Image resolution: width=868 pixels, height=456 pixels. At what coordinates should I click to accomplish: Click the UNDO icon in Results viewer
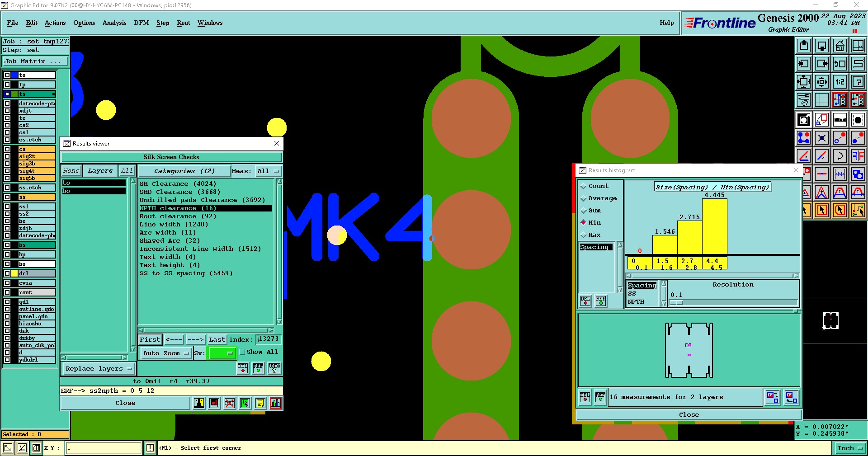coord(274,368)
